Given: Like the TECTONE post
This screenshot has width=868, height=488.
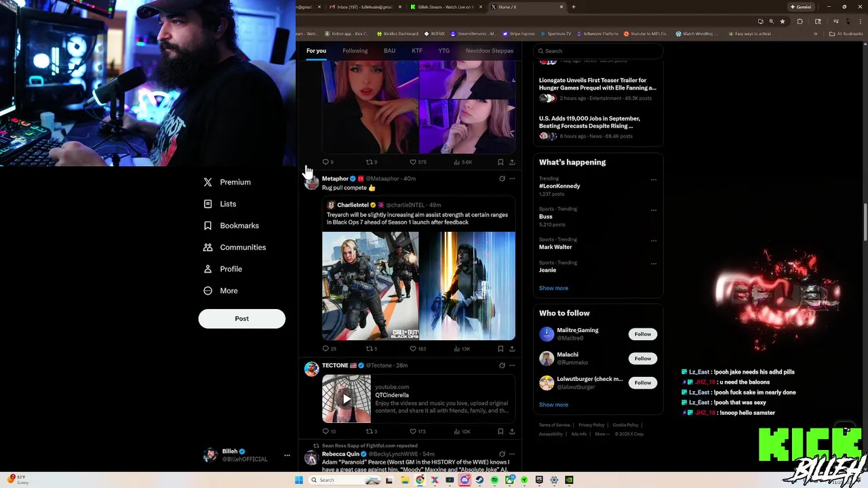Looking at the screenshot, I should [418, 432].
